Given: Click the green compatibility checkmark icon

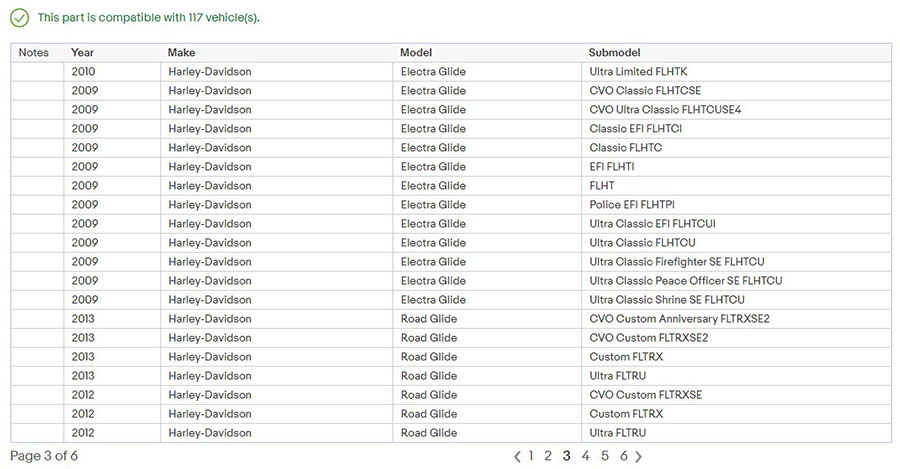Looking at the screenshot, I should click(x=20, y=18).
